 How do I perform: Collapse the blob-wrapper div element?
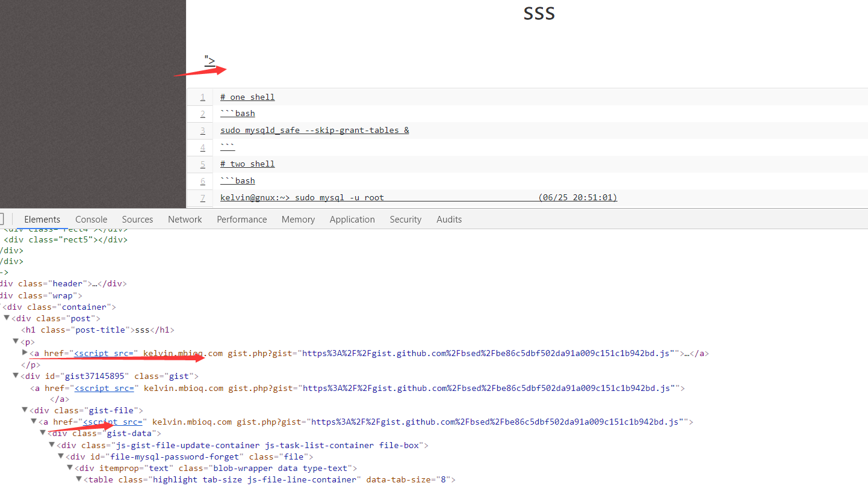(70, 467)
